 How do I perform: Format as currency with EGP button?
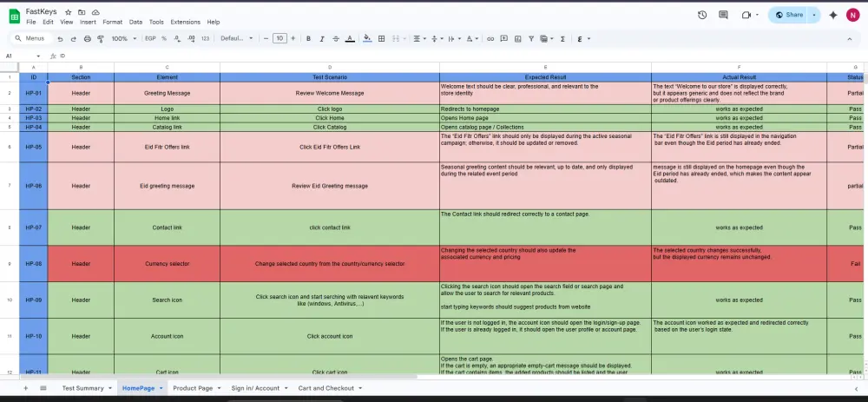tap(150, 39)
